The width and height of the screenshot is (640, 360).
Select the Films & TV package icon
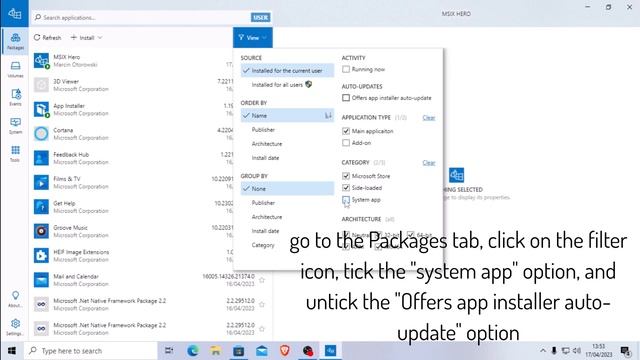pyautogui.click(x=41, y=182)
